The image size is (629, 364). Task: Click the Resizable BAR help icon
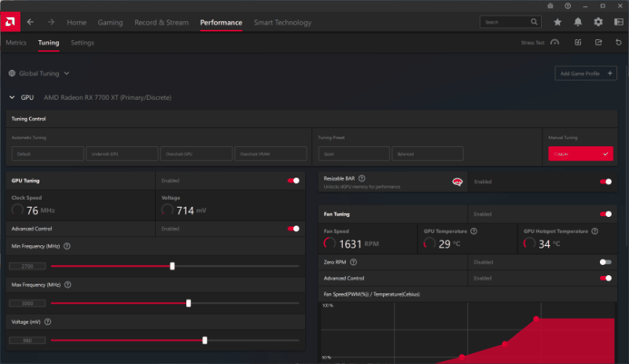[x=362, y=178]
